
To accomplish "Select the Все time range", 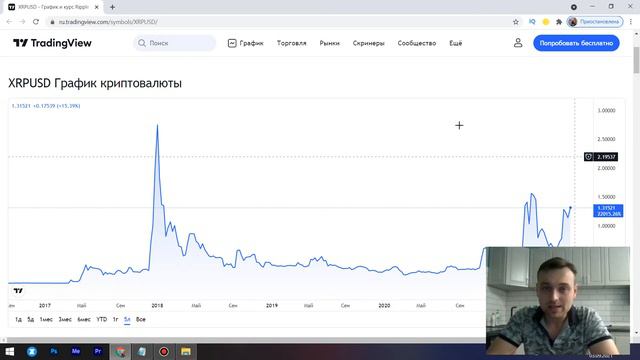I will pyautogui.click(x=141, y=319).
